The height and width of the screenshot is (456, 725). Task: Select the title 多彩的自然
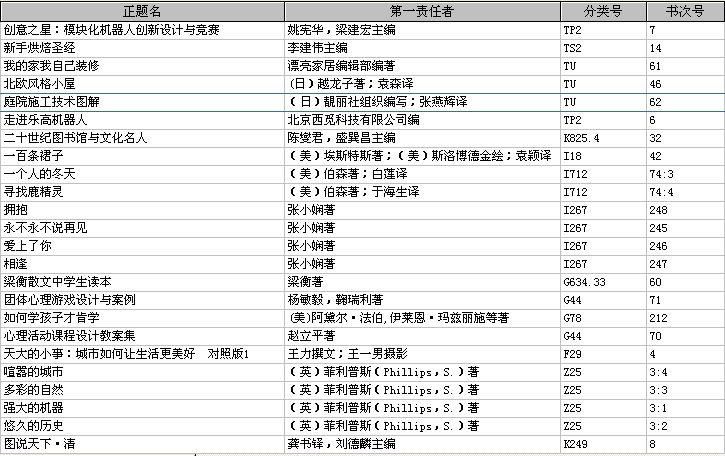click(x=33, y=391)
